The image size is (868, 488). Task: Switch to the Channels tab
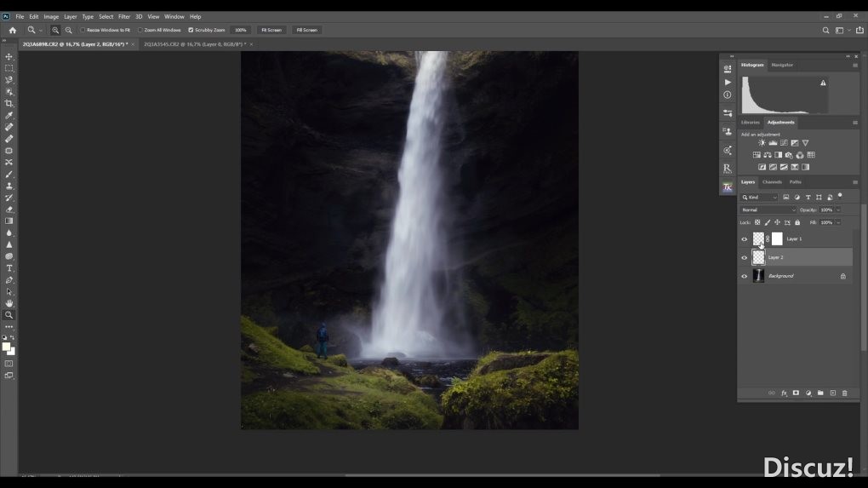point(772,181)
